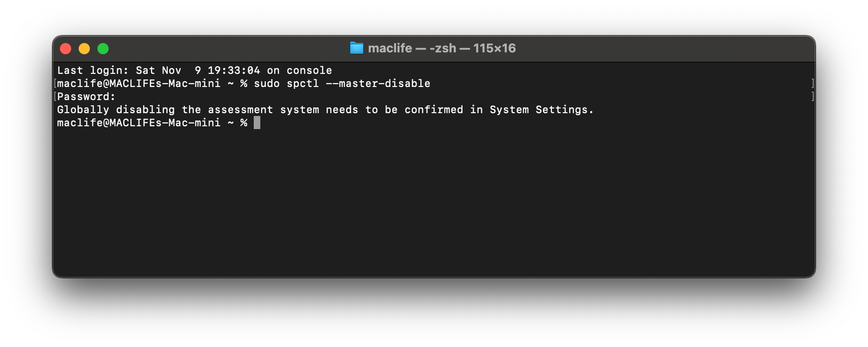Screen dimensions: 868x347
Task: Click the proxy icon beside the window title
Action: click(x=356, y=48)
